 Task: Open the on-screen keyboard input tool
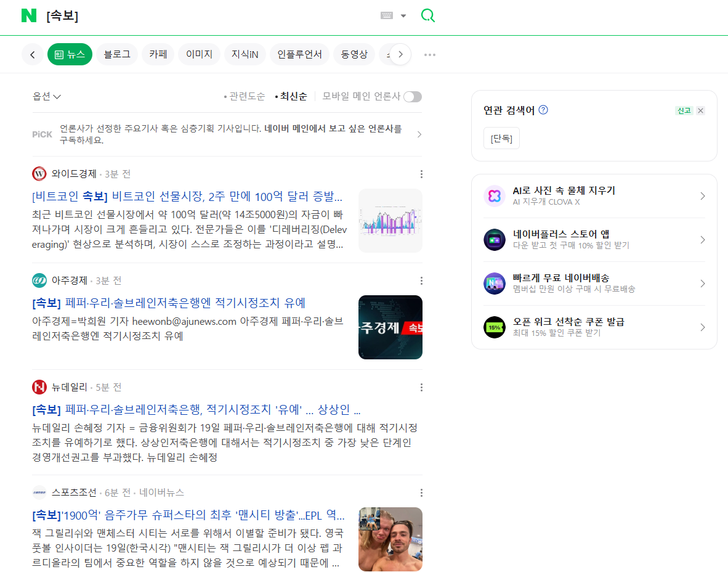pyautogui.click(x=386, y=15)
